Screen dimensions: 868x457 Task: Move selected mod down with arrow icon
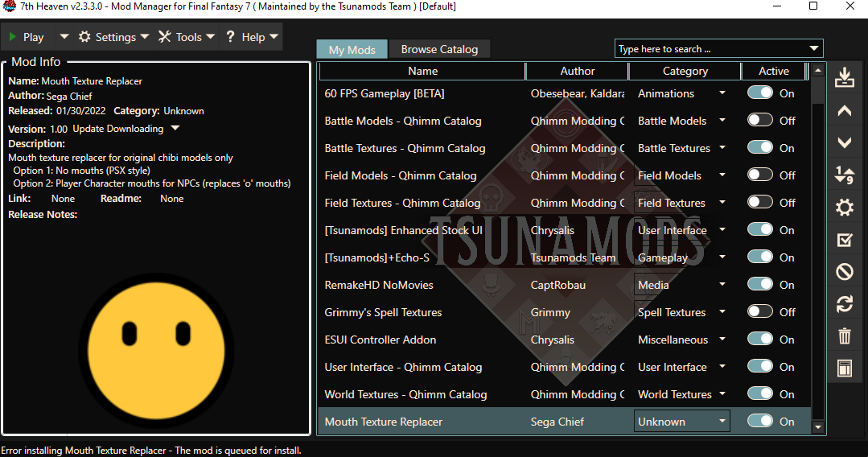point(844,142)
